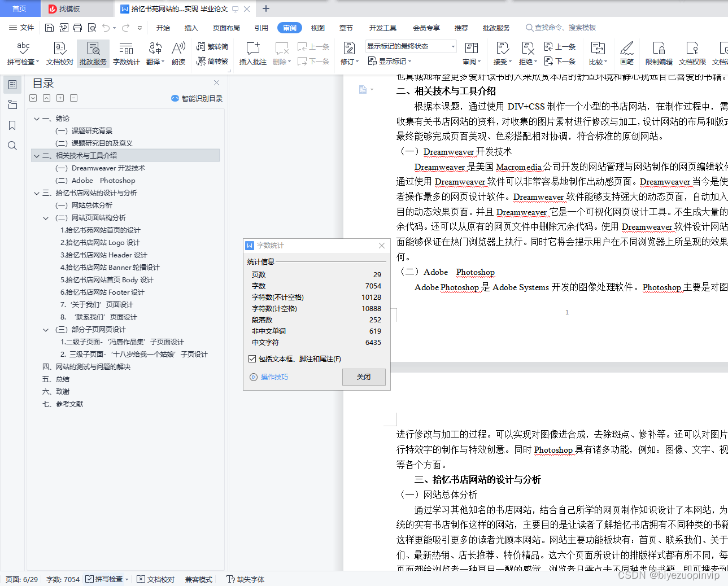The height and width of the screenshot is (586, 728).
Task: Select the 画笔 pen tool
Action: click(627, 54)
